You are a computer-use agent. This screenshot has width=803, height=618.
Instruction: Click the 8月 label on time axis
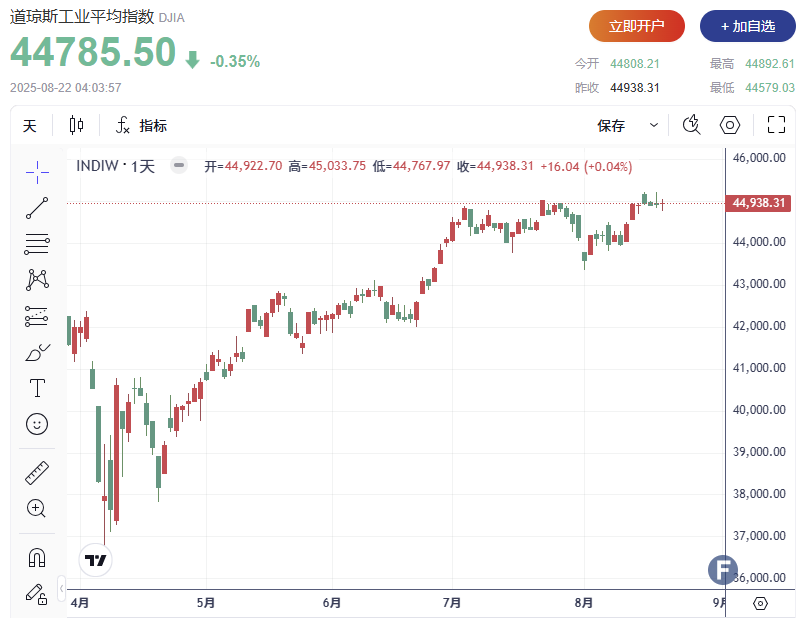click(x=584, y=603)
